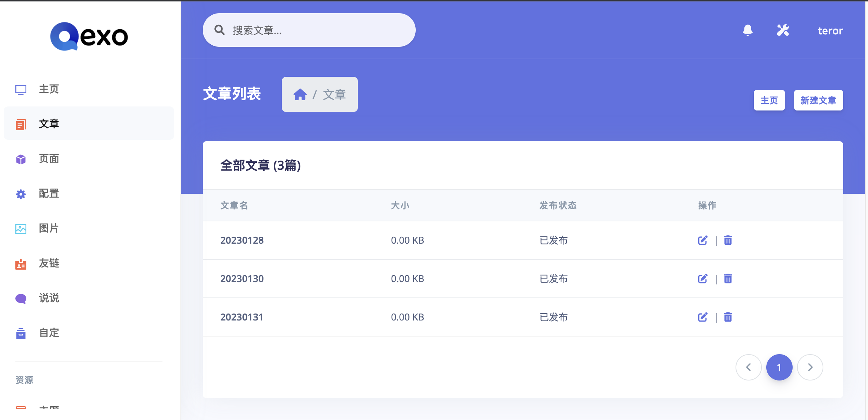
Task: Click the home icon in the breadcrumb
Action: click(300, 94)
